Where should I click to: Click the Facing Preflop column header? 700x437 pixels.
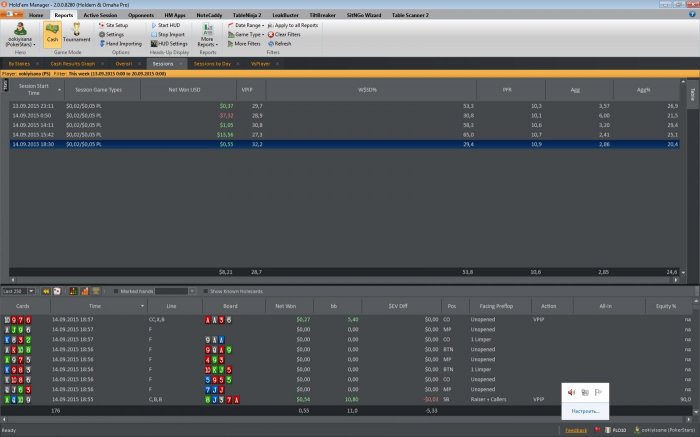(500, 306)
